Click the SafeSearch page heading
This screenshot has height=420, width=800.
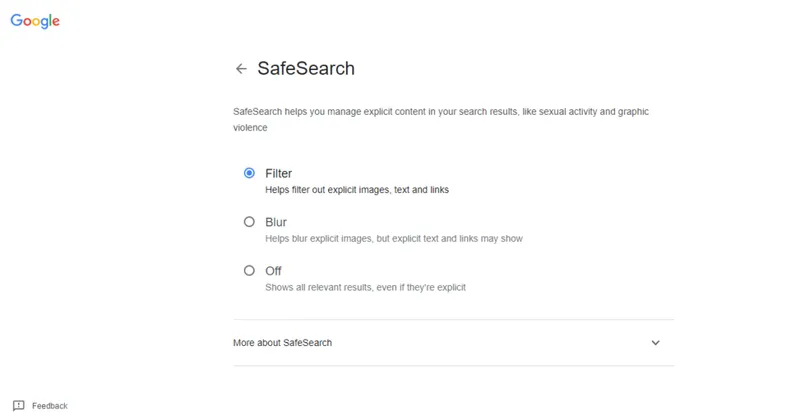(x=306, y=68)
